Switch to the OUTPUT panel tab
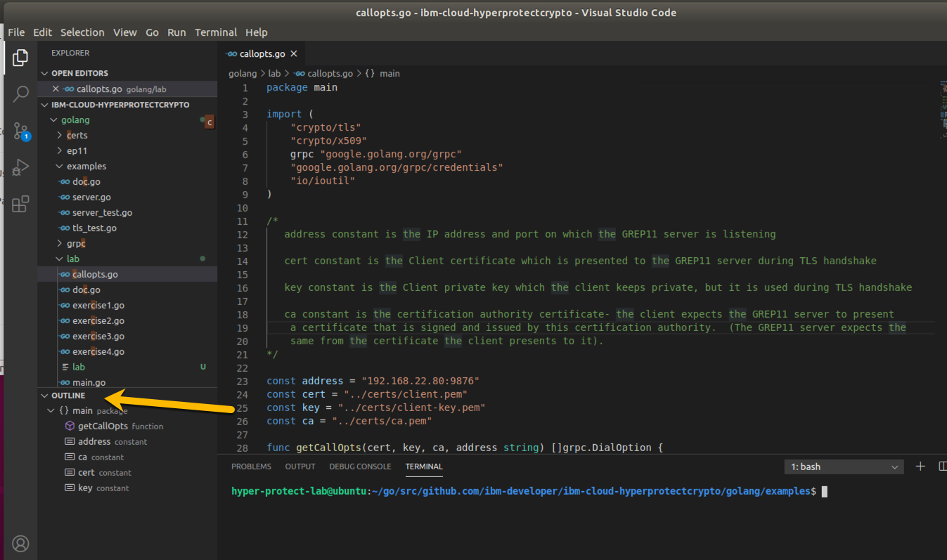Viewport: 947px width, 560px height. [x=300, y=467]
